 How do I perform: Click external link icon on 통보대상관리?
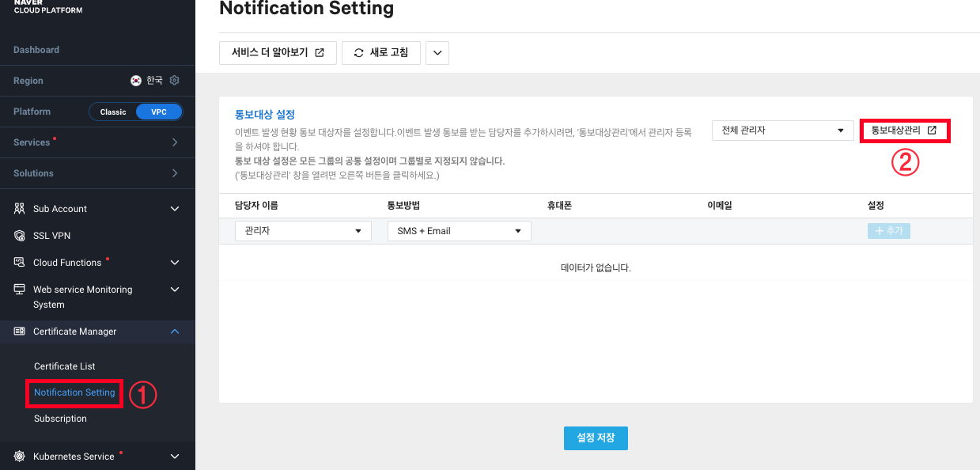pos(932,130)
